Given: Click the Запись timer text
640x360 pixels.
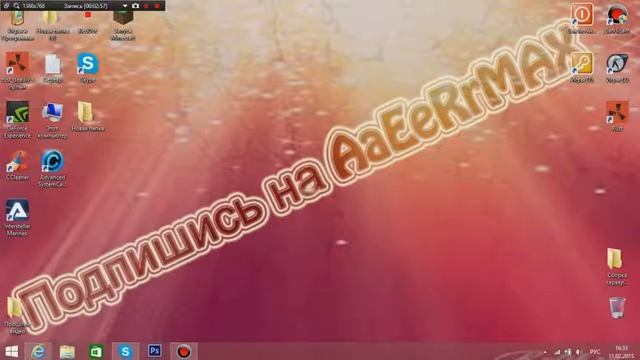Looking at the screenshot, I should 85,6.
